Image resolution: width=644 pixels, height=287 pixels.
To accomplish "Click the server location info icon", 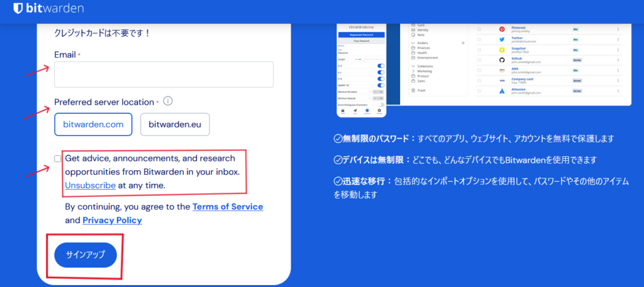I will (167, 101).
